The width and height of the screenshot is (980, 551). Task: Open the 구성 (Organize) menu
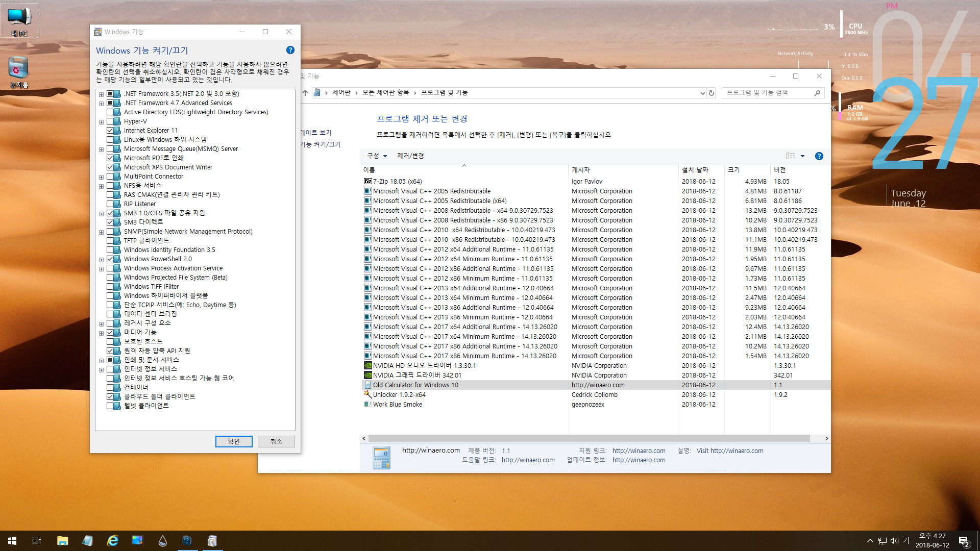coord(377,156)
